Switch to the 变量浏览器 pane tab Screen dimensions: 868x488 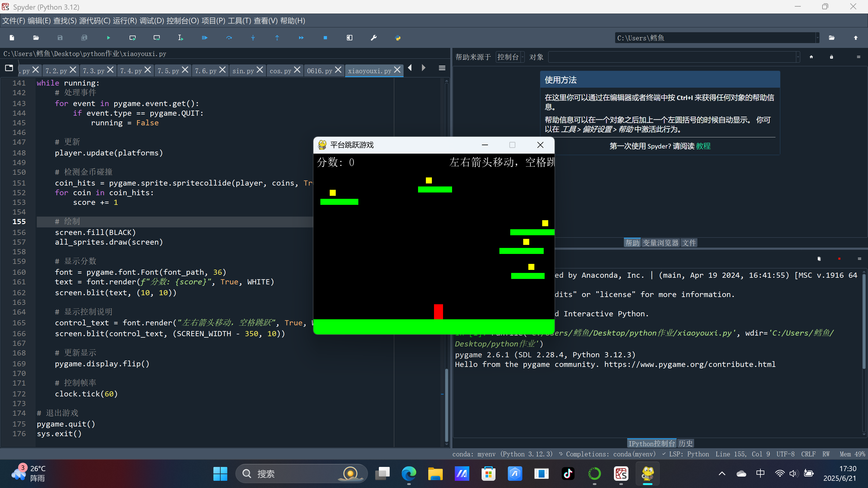pos(660,243)
